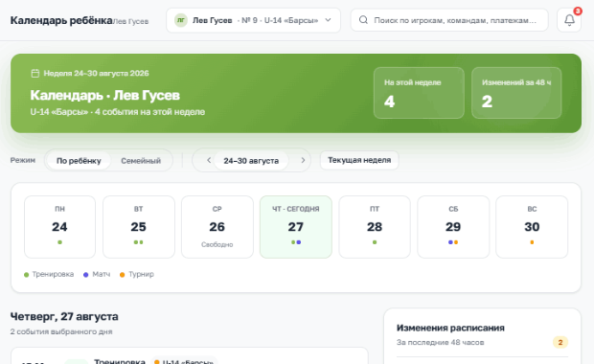Click the Изменений за 48 ч card
This screenshot has width=594, height=364.
(516, 93)
